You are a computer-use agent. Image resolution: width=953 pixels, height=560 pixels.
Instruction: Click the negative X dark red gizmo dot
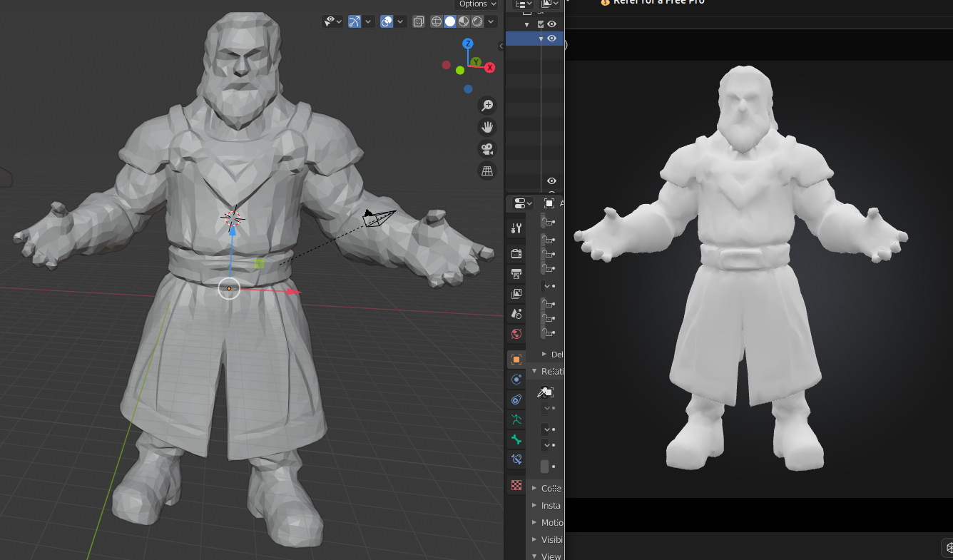point(447,65)
